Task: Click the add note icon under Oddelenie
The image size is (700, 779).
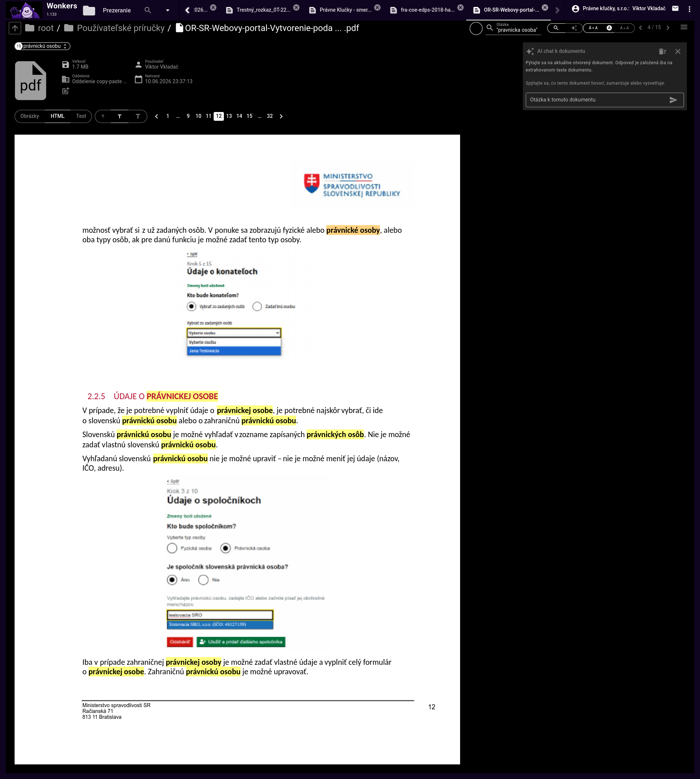Action: click(65, 91)
